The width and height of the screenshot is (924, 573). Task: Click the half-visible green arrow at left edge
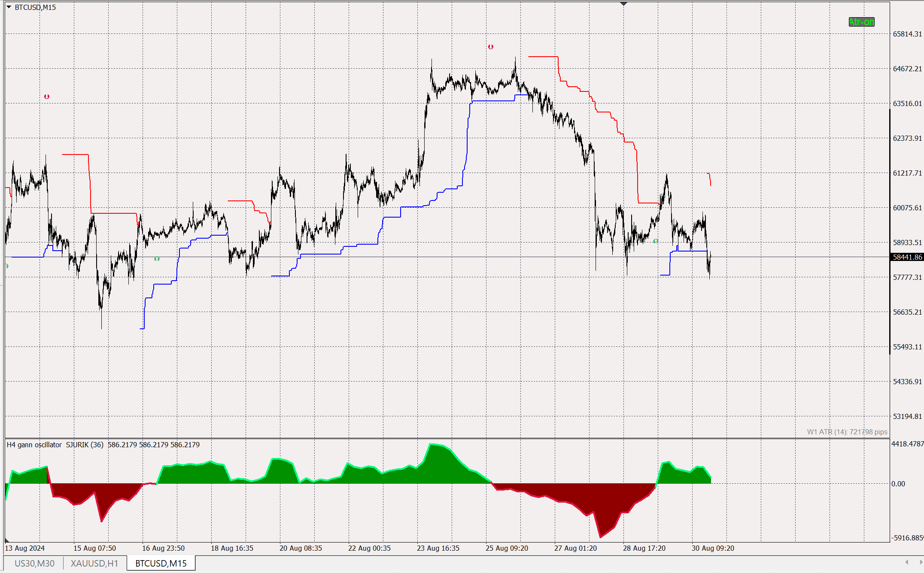7,266
